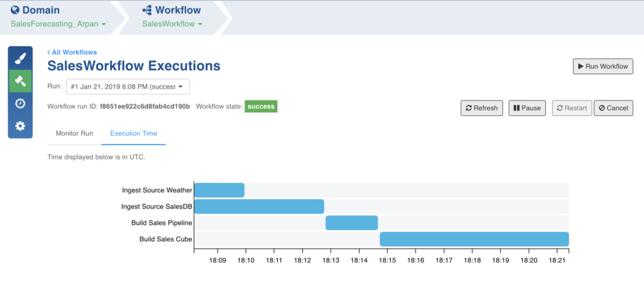This screenshot has height=287, width=644.
Task: Click the Build Sales Pipeline bar
Action: click(352, 223)
